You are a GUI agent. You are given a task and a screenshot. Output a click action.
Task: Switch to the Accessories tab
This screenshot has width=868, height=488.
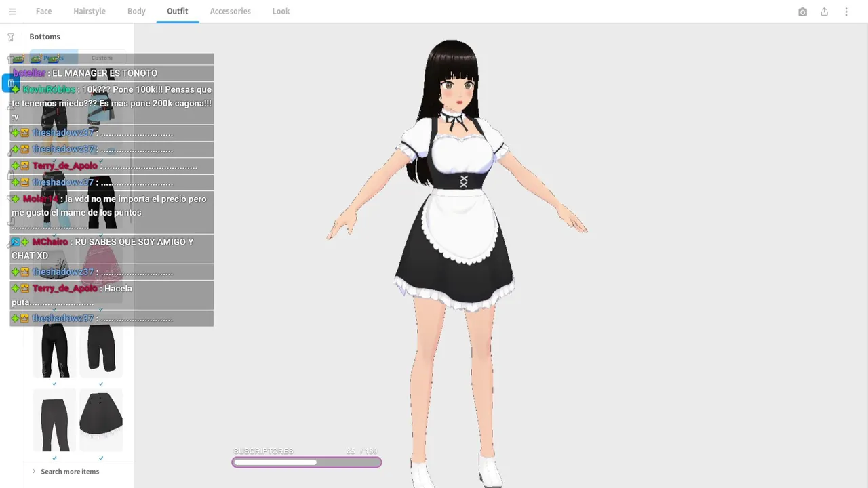pyautogui.click(x=231, y=12)
